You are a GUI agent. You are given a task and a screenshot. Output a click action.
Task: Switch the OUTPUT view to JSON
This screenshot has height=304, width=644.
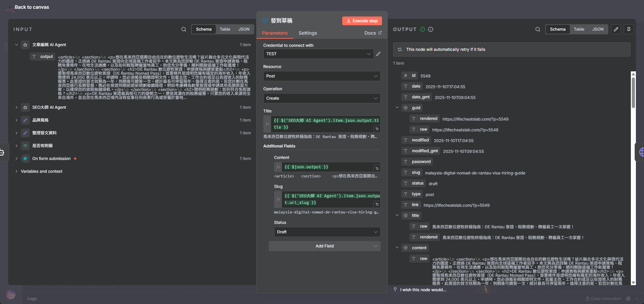(598, 29)
